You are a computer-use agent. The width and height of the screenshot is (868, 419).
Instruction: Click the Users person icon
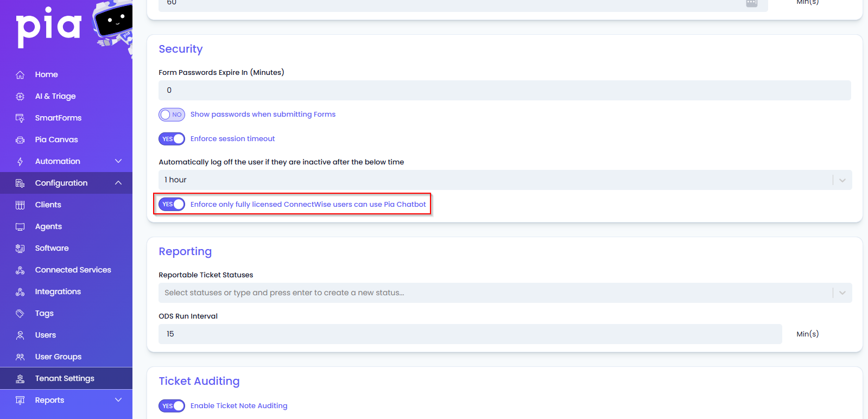click(x=20, y=335)
